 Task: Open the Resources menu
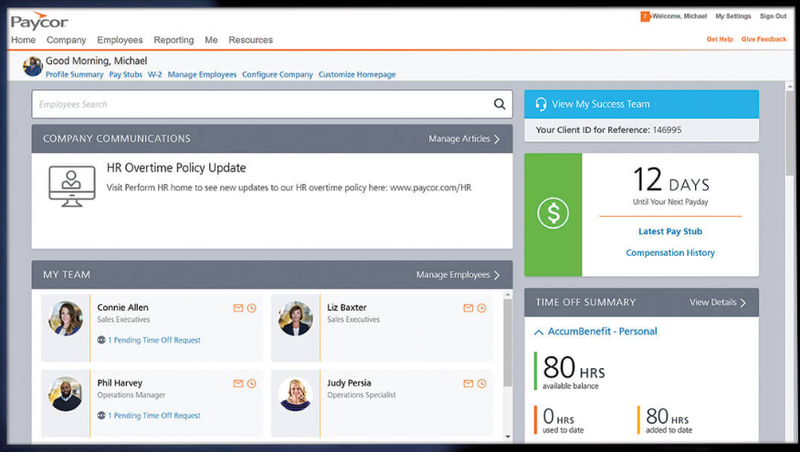click(251, 40)
